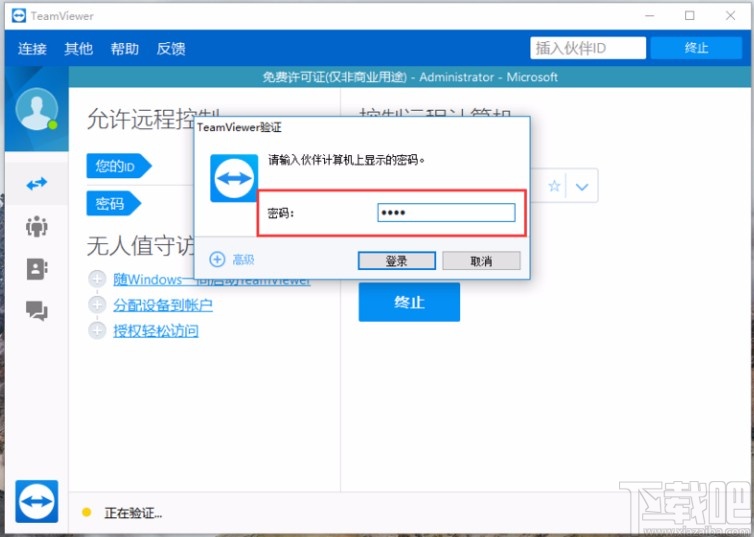
Task: Click the yellow status indicator dot
Action: (87, 512)
